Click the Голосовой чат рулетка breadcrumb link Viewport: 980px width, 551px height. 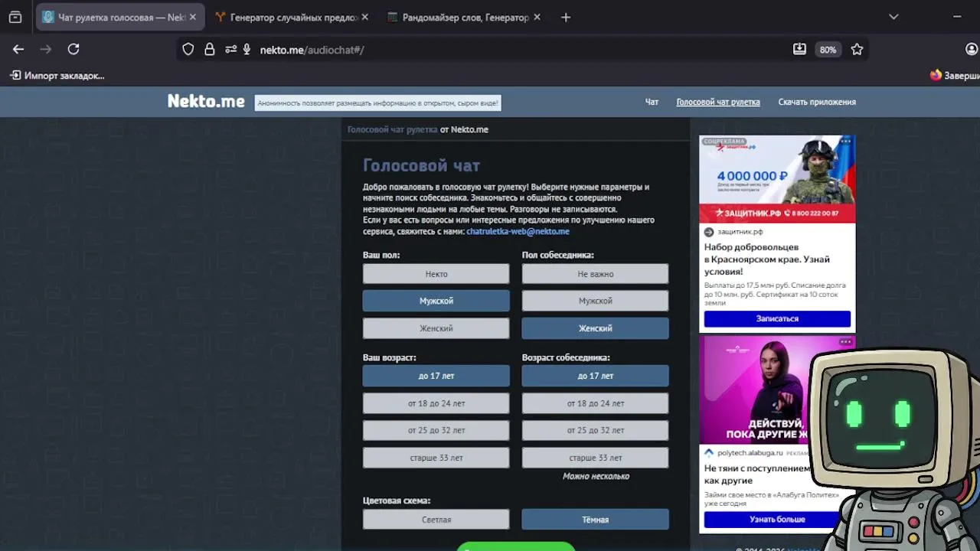392,129
